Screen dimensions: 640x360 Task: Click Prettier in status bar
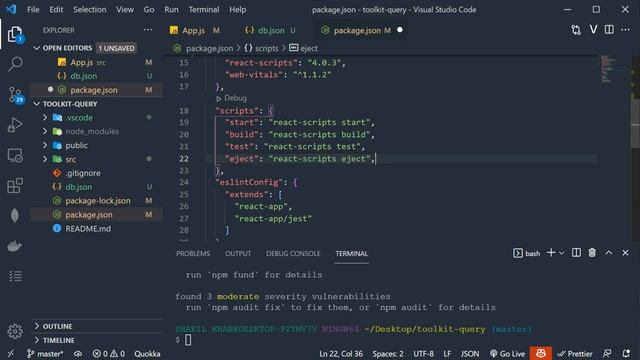(575, 354)
